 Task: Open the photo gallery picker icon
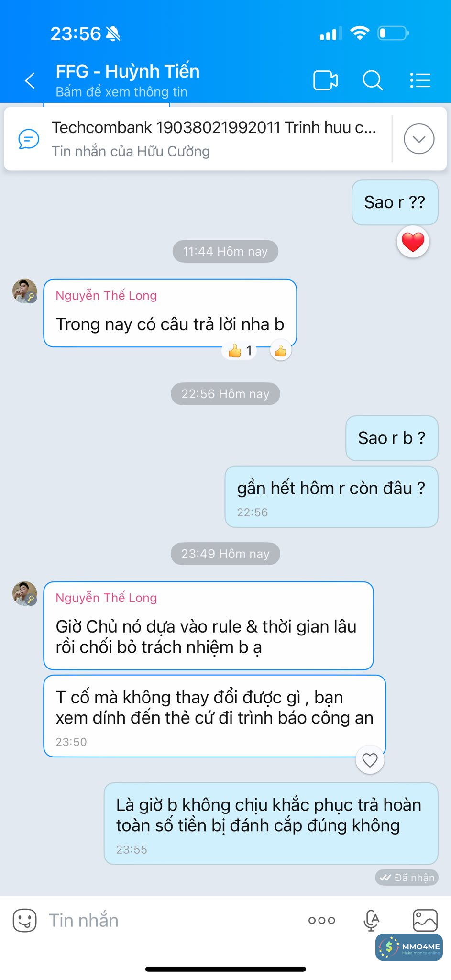tap(425, 920)
